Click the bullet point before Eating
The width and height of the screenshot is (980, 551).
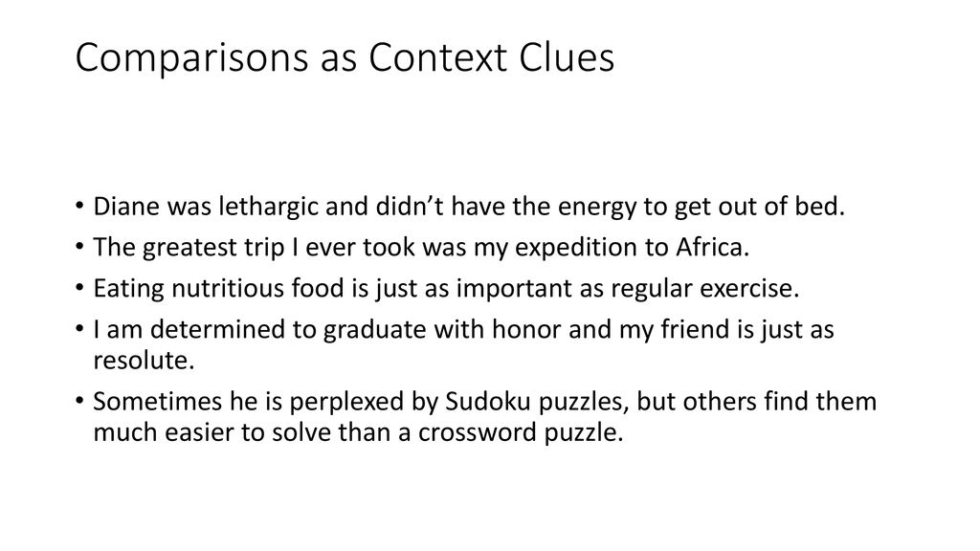pyautogui.click(x=79, y=289)
